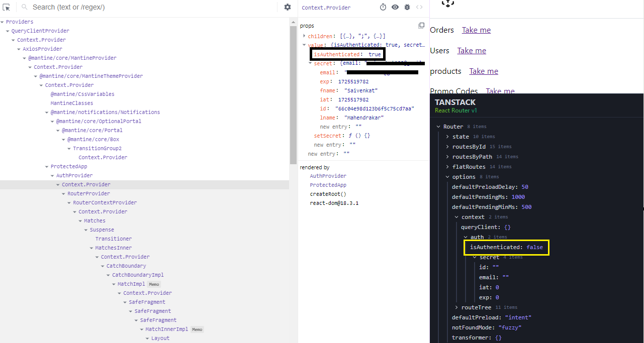The height and width of the screenshot is (343, 644).
Task: Open products 'Take me' link
Action: pos(484,71)
